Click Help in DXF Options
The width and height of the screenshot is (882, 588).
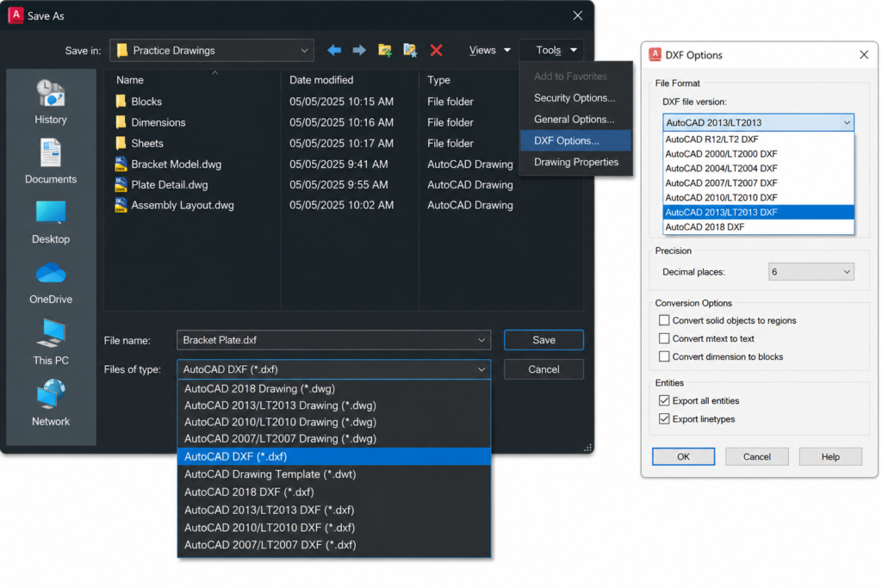830,456
